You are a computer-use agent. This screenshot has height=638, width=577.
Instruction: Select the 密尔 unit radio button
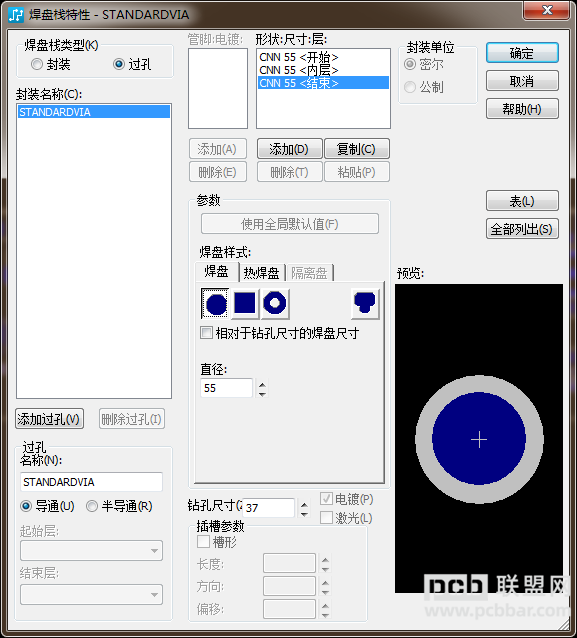[410, 64]
